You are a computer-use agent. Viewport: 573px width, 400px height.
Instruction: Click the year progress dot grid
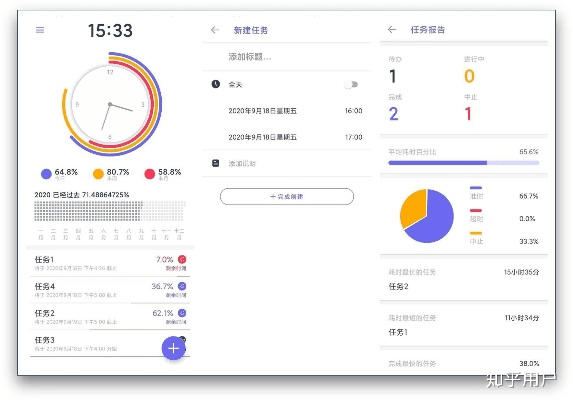[x=110, y=211]
